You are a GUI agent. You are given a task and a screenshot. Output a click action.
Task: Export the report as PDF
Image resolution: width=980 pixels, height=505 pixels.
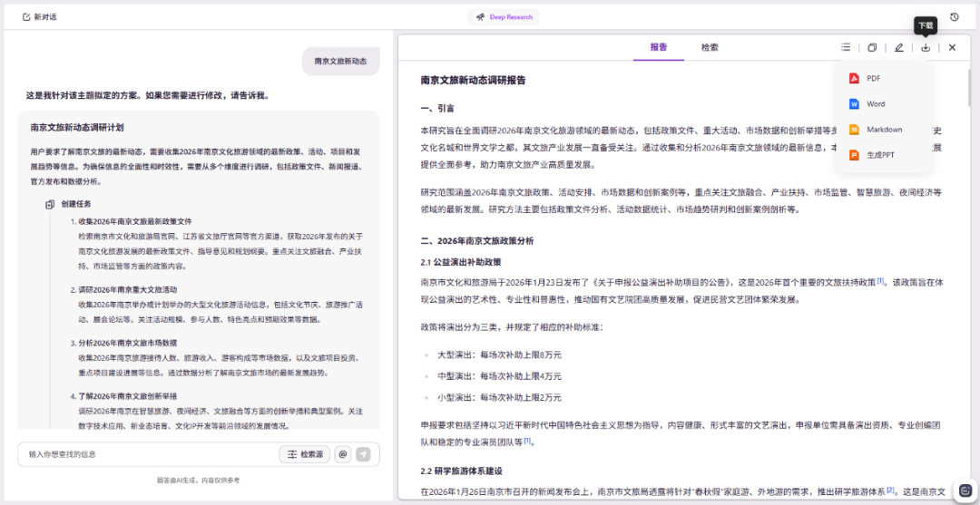pos(873,79)
